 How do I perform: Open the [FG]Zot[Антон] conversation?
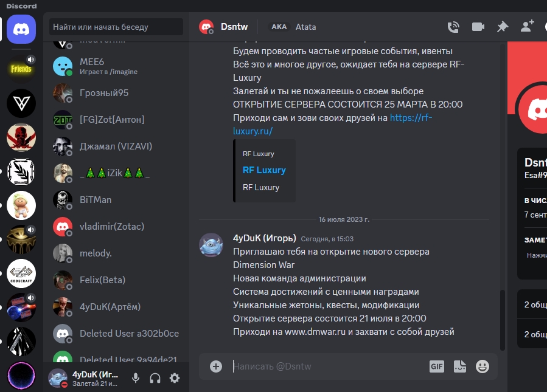pos(116,120)
